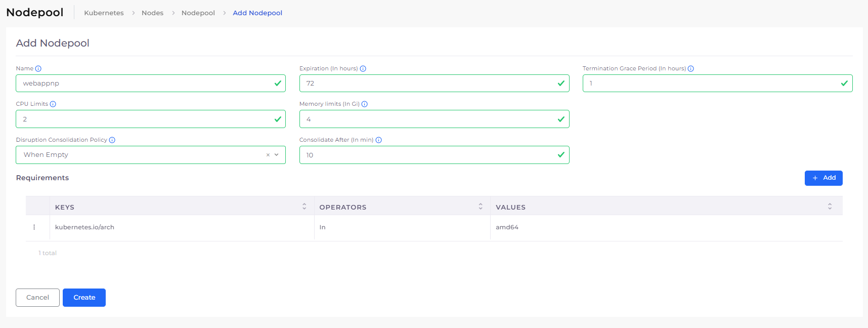This screenshot has height=328, width=868.
Task: Click the Expiration info icon
Action: (x=363, y=69)
